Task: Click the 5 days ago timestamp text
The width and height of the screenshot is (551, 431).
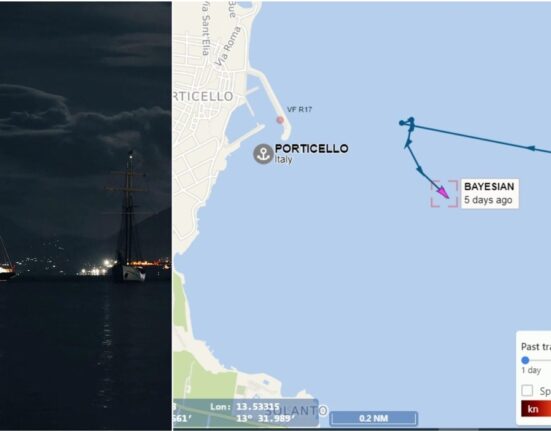Action: point(488,200)
